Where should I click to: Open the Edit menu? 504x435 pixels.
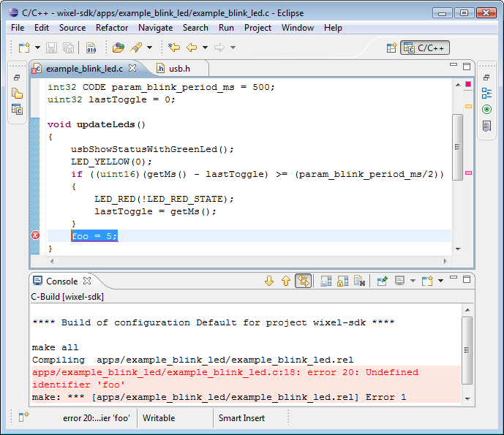pyautogui.click(x=42, y=28)
